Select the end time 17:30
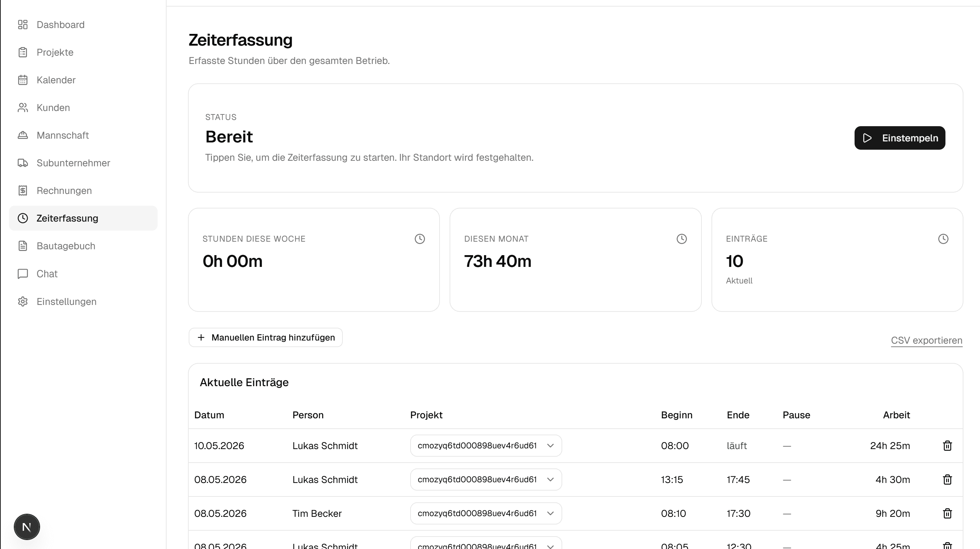The image size is (980, 549). click(738, 513)
